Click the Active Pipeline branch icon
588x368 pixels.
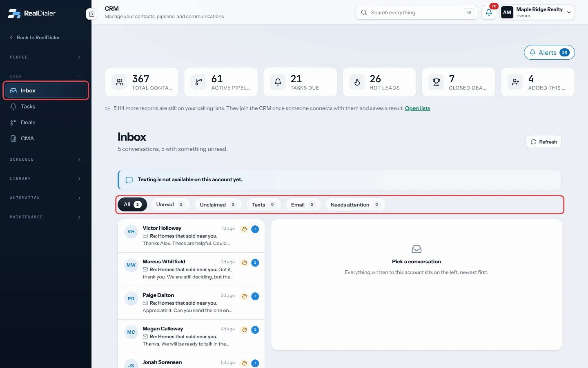(x=198, y=82)
